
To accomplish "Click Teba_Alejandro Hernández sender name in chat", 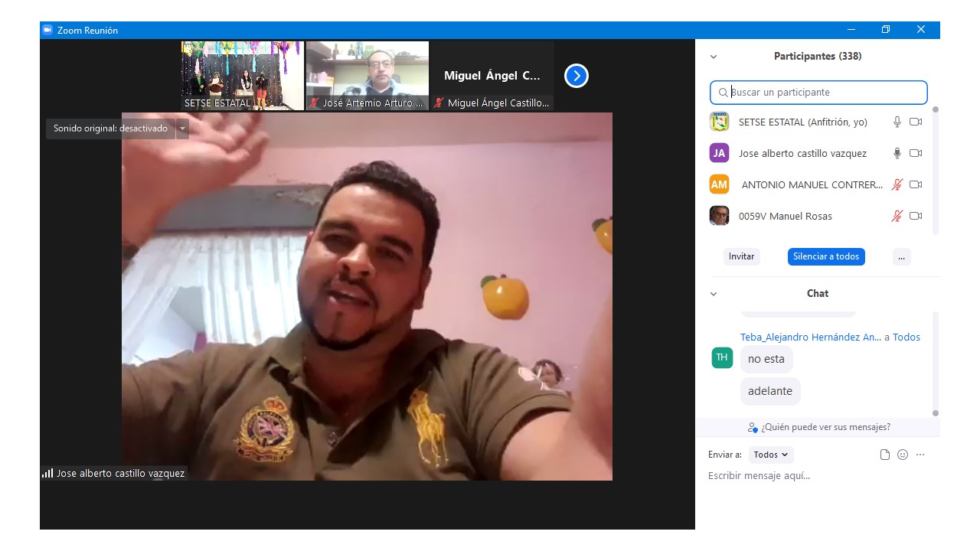I will coord(811,337).
